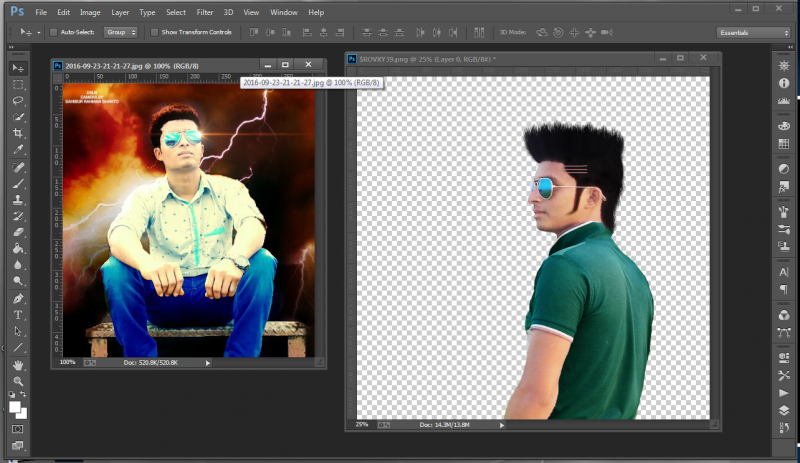Image resolution: width=800 pixels, height=463 pixels.
Task: Toggle Quick Mask mode button
Action: point(18,428)
